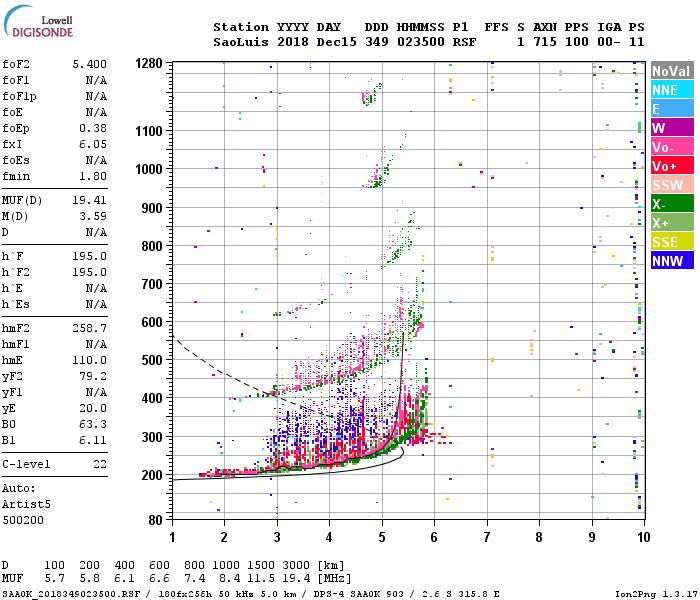The width and height of the screenshot is (700, 600).
Task: Select the NNE cyan legend swatch
Action: click(x=672, y=90)
